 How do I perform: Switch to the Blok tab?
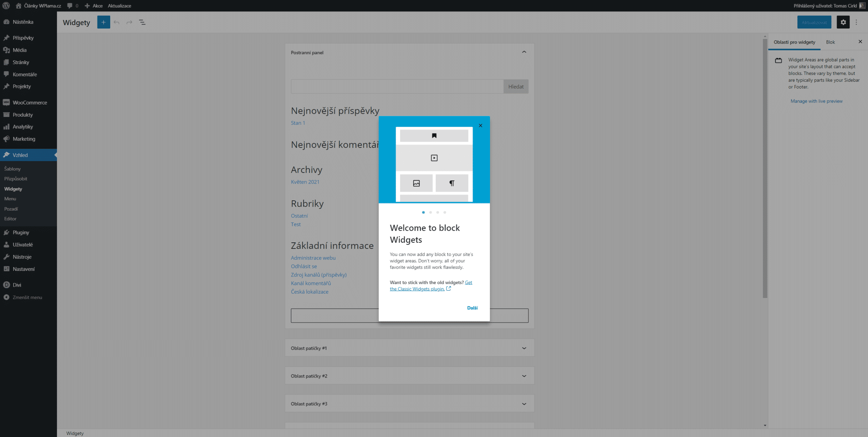click(831, 42)
